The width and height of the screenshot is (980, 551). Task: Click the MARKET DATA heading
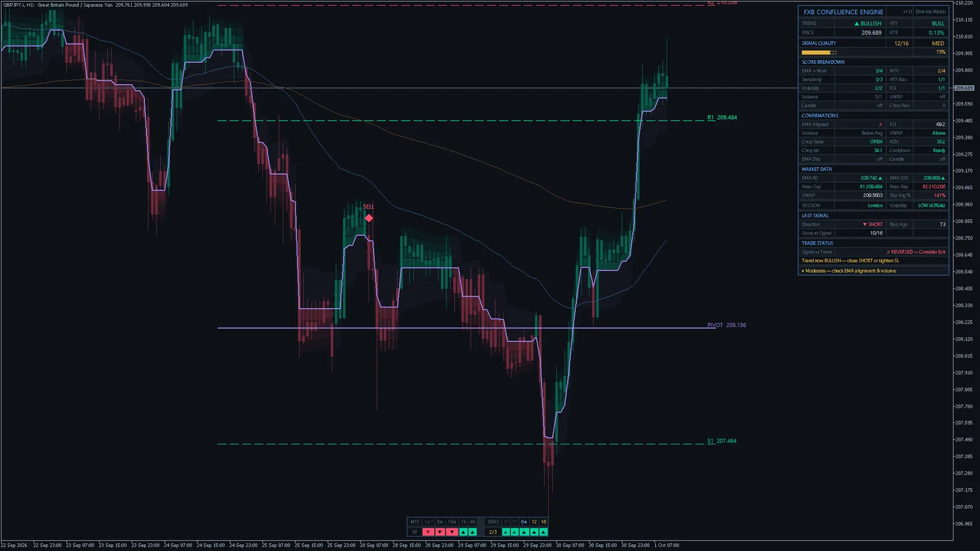[x=816, y=169]
